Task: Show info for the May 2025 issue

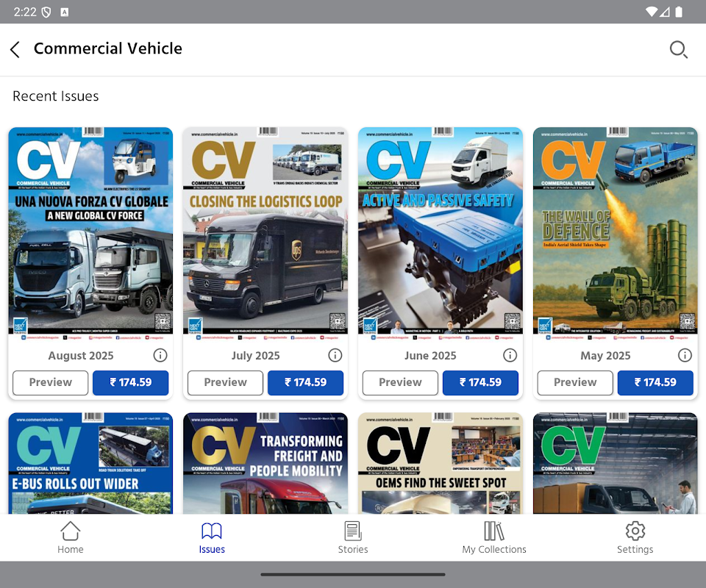Action: [x=685, y=356]
